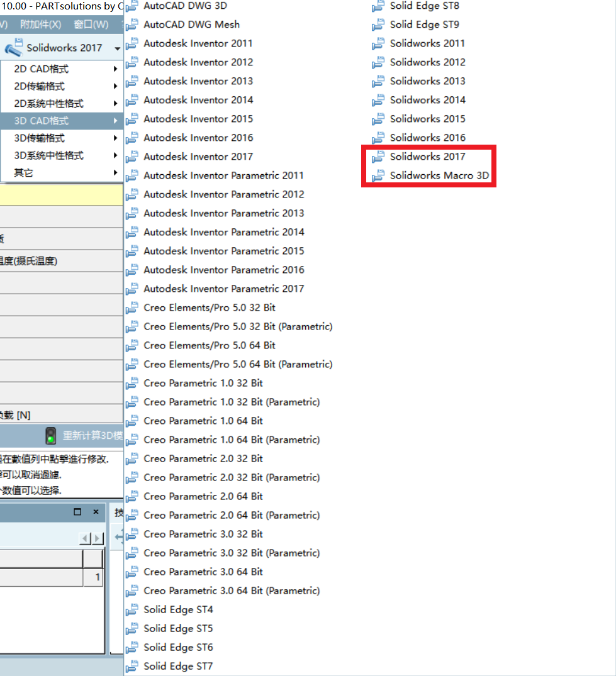Select Creo Elements/Pro 5.0 32 Bit (Parametric)
The image size is (616, 676).
238,327
